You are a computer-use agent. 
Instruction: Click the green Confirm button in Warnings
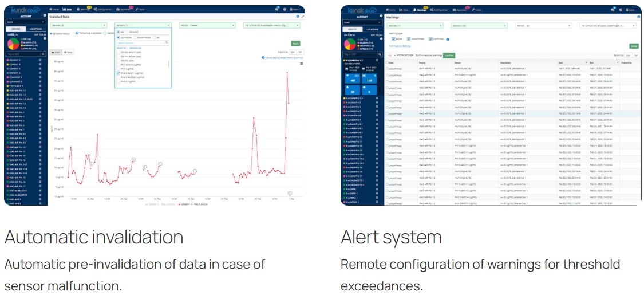pos(449,55)
